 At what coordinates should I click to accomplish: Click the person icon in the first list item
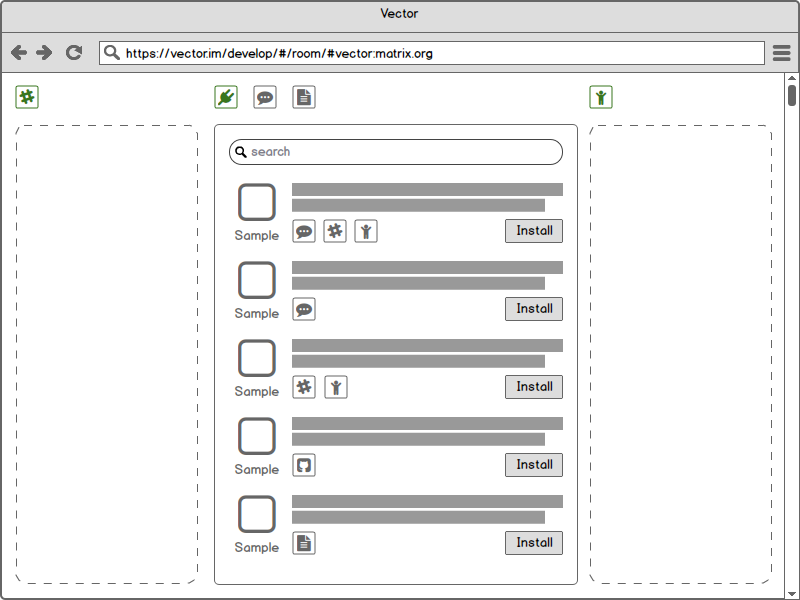[366, 231]
